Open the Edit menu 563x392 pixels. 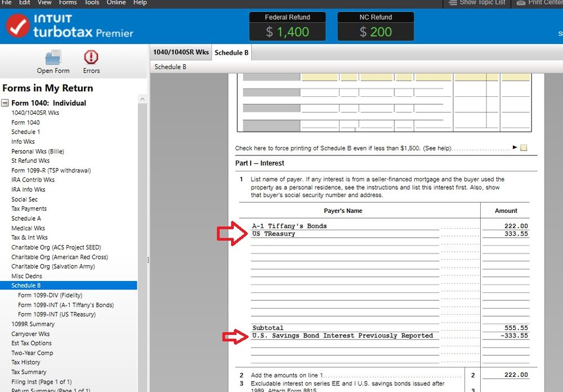pos(24,2)
